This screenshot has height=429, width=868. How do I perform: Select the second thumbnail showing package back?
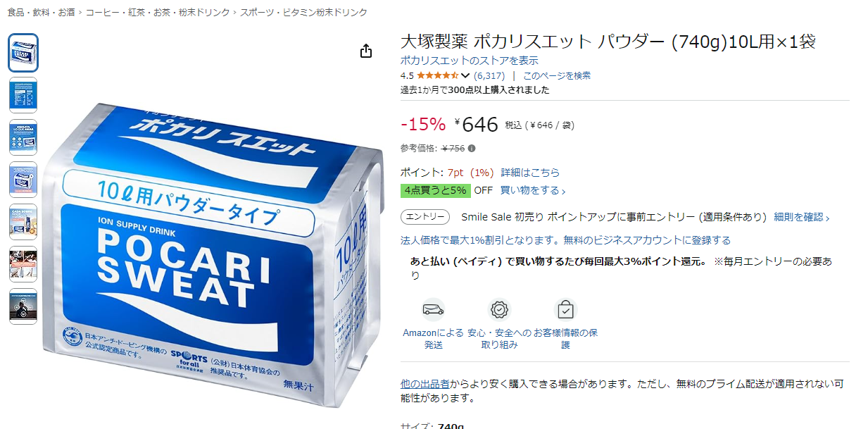point(23,95)
